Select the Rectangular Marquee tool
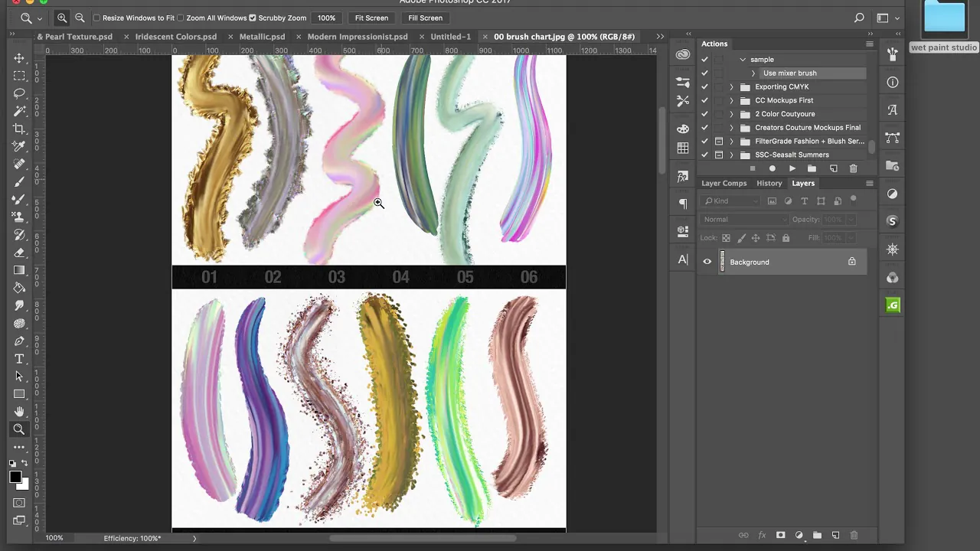Screen dimensions: 980x551 pos(19,76)
